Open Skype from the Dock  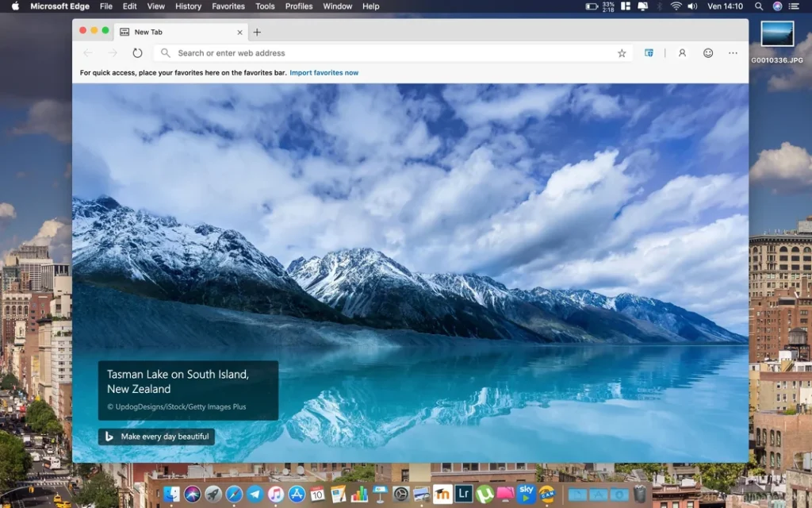[x=526, y=493]
